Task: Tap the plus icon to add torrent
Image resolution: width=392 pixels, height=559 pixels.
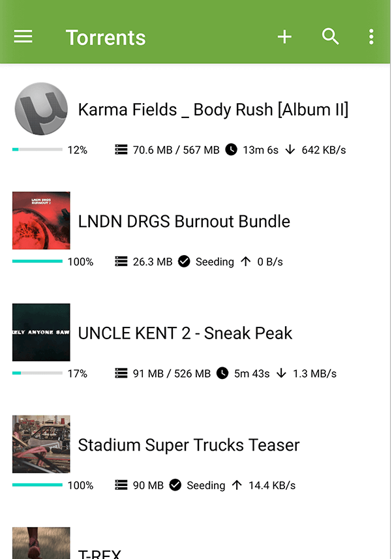Action: coord(284,37)
